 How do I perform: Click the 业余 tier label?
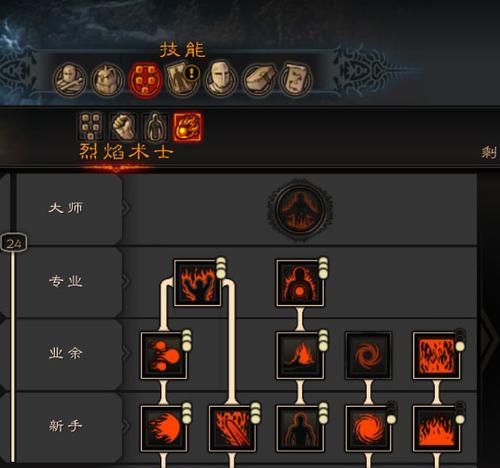(x=66, y=353)
